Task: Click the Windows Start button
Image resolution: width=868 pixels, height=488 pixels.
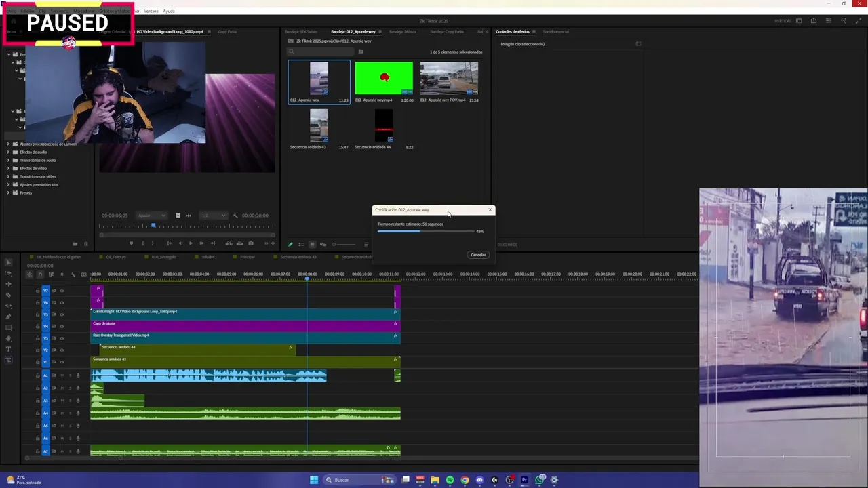Action: pyautogui.click(x=313, y=480)
